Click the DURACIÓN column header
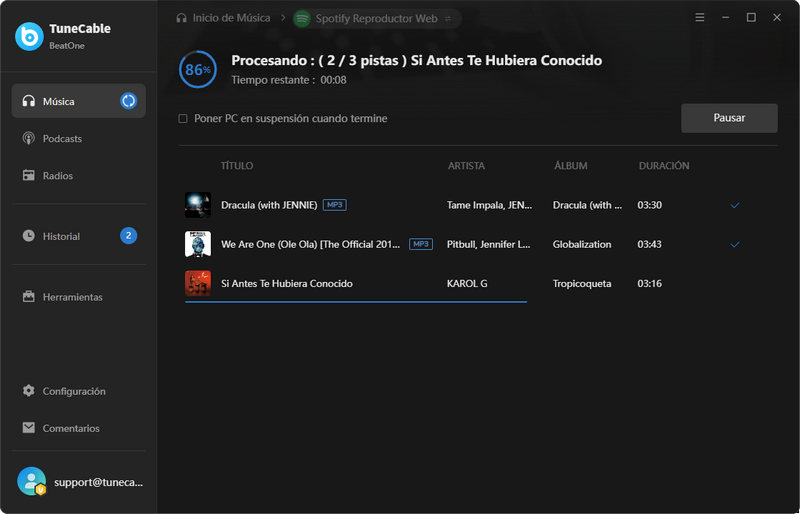This screenshot has height=514, width=800. (664, 166)
